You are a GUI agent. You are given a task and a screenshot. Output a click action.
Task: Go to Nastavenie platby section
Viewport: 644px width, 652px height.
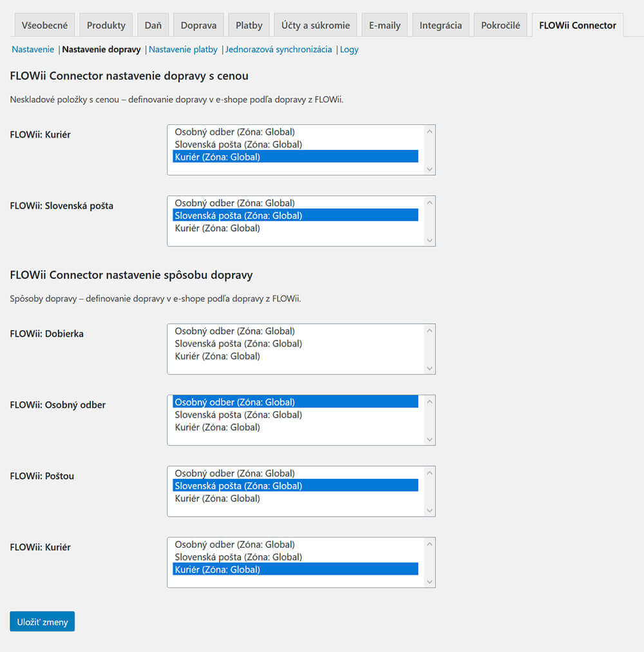(183, 50)
